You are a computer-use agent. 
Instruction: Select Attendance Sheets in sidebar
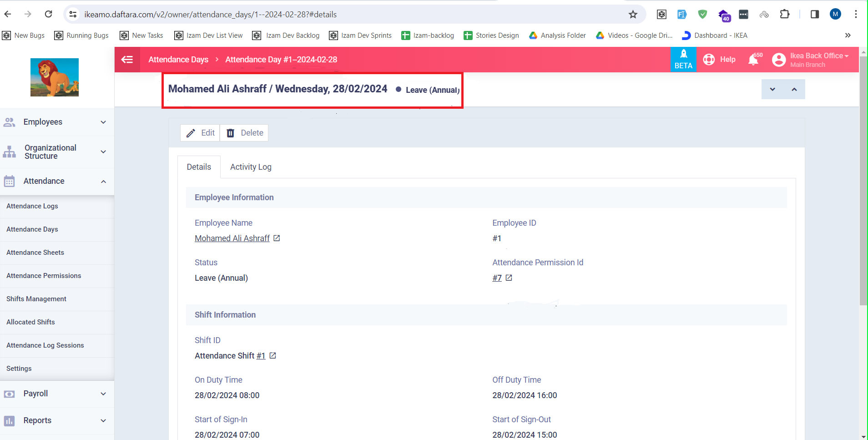pyautogui.click(x=35, y=253)
